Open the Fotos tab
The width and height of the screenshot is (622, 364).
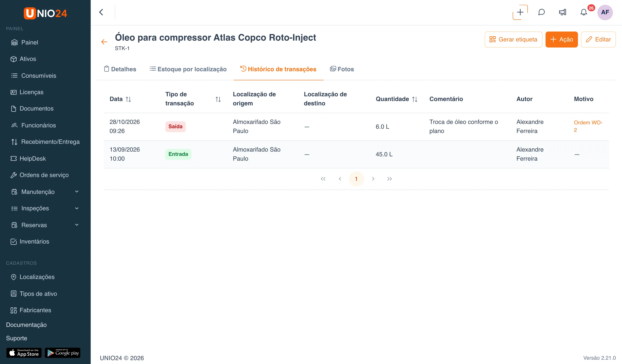pyautogui.click(x=342, y=69)
